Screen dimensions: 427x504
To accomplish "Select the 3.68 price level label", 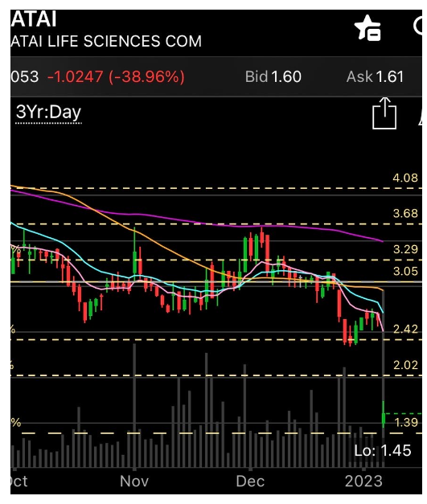I will tap(405, 214).
